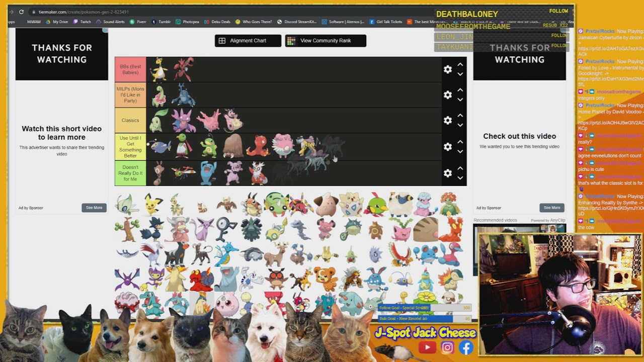Open settings gear for MILPs tier row

coord(447,95)
